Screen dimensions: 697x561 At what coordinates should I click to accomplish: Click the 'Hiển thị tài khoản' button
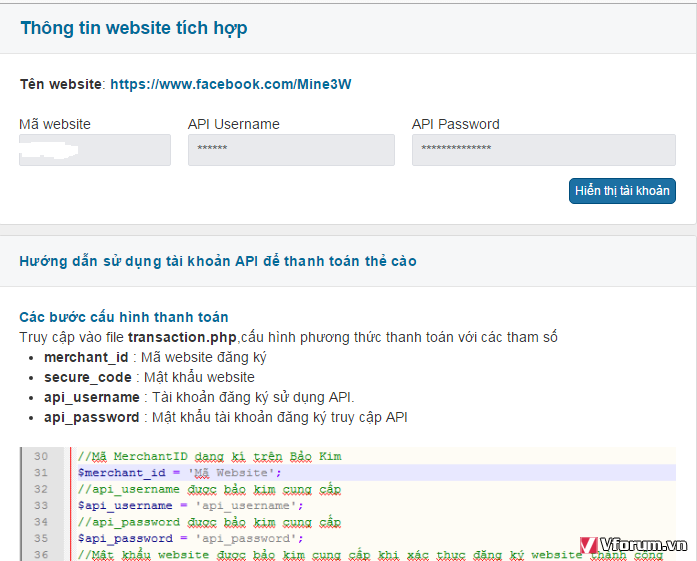(622, 191)
